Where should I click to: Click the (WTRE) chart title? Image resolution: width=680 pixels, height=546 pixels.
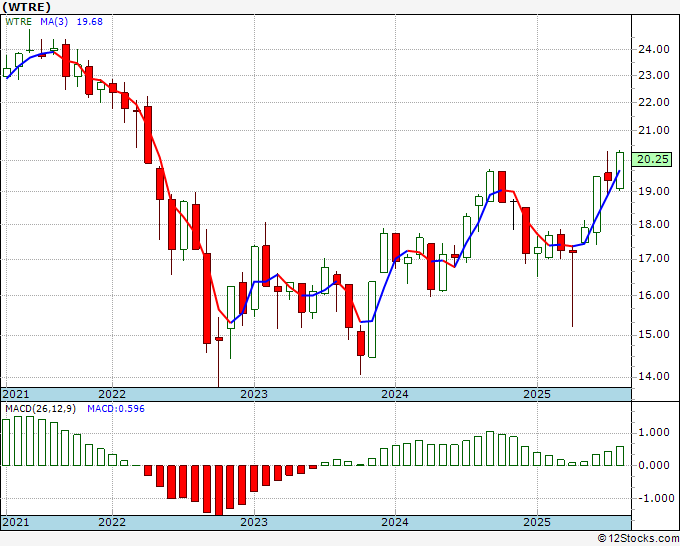click(26, 7)
